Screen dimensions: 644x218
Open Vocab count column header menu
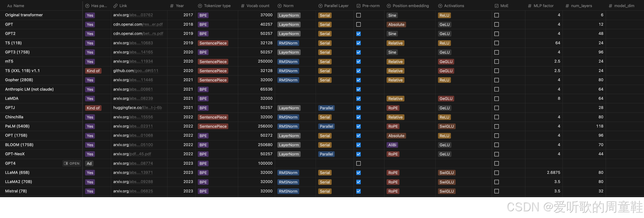pyautogui.click(x=257, y=6)
